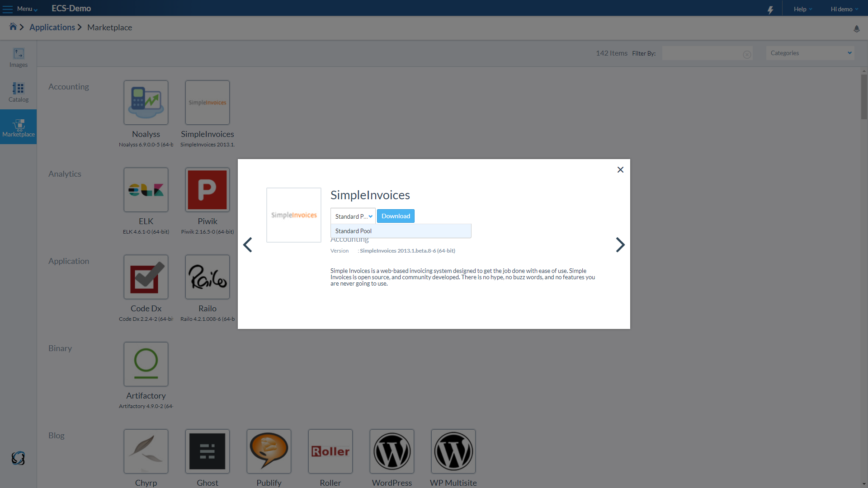The height and width of the screenshot is (488, 868).
Task: Open the Roller app tile
Action: (330, 451)
